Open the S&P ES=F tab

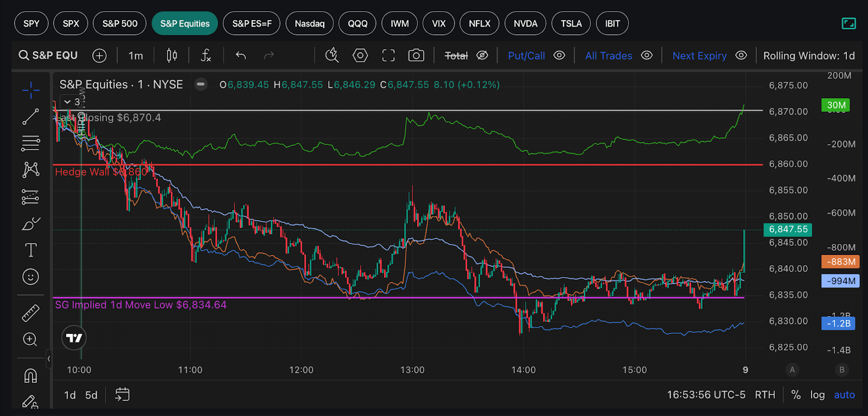pyautogui.click(x=252, y=23)
